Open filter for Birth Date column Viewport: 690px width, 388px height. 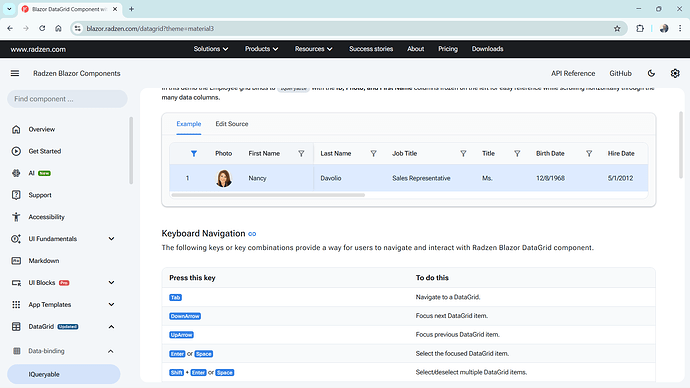pyautogui.click(x=589, y=154)
